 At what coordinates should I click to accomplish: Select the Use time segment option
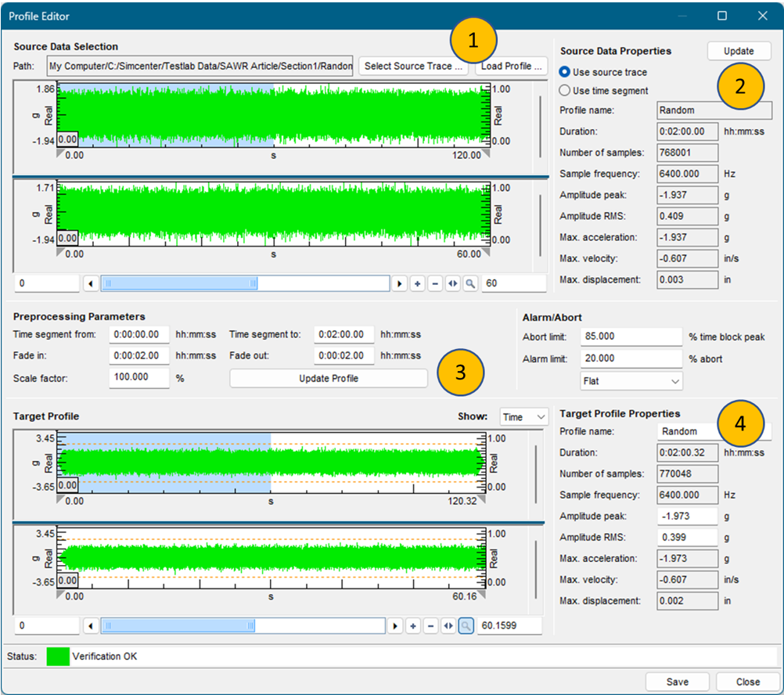coord(565,91)
